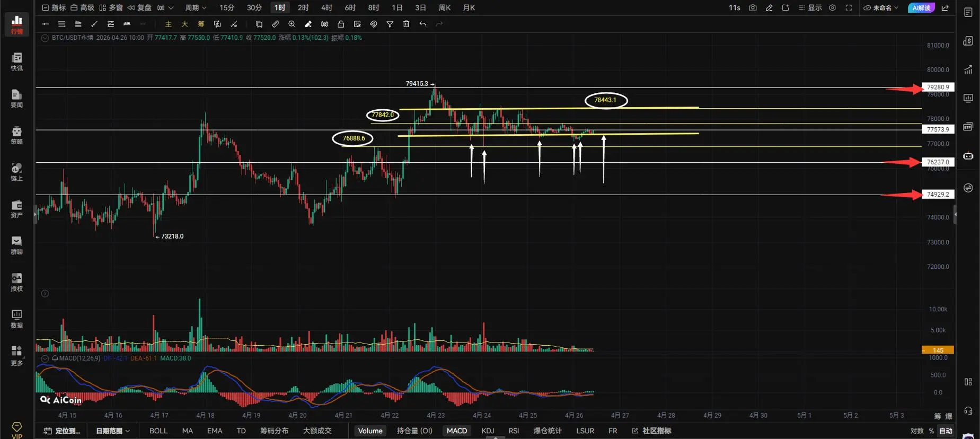The width and height of the screenshot is (980, 439).
Task: Enable 自动 auto price scale
Action: point(946,431)
